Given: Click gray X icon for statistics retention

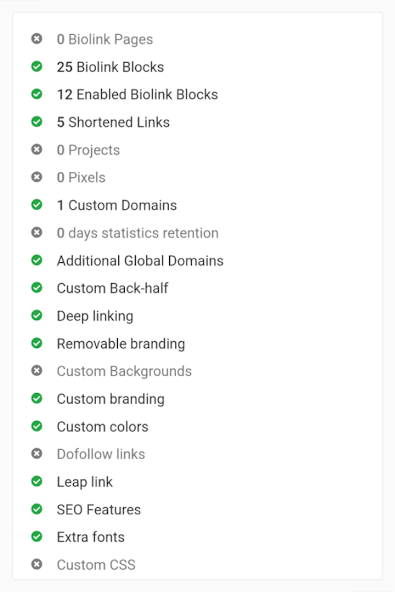Looking at the screenshot, I should tap(37, 232).
